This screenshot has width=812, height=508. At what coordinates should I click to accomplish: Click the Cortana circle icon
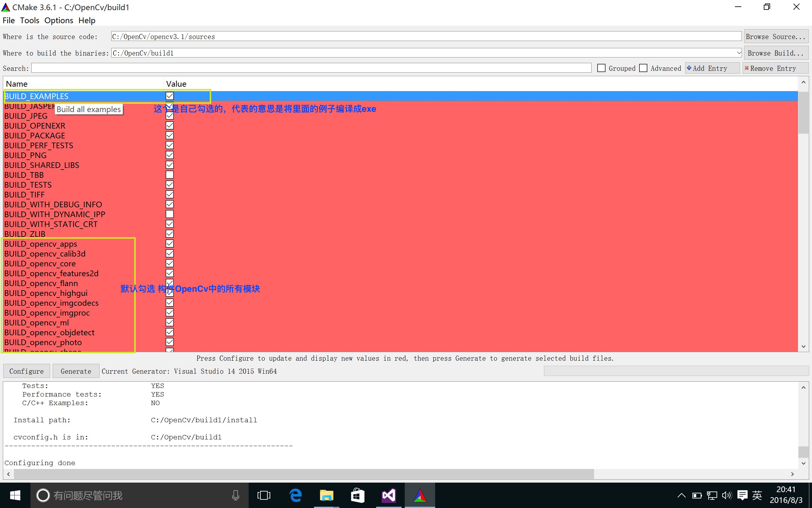point(43,495)
